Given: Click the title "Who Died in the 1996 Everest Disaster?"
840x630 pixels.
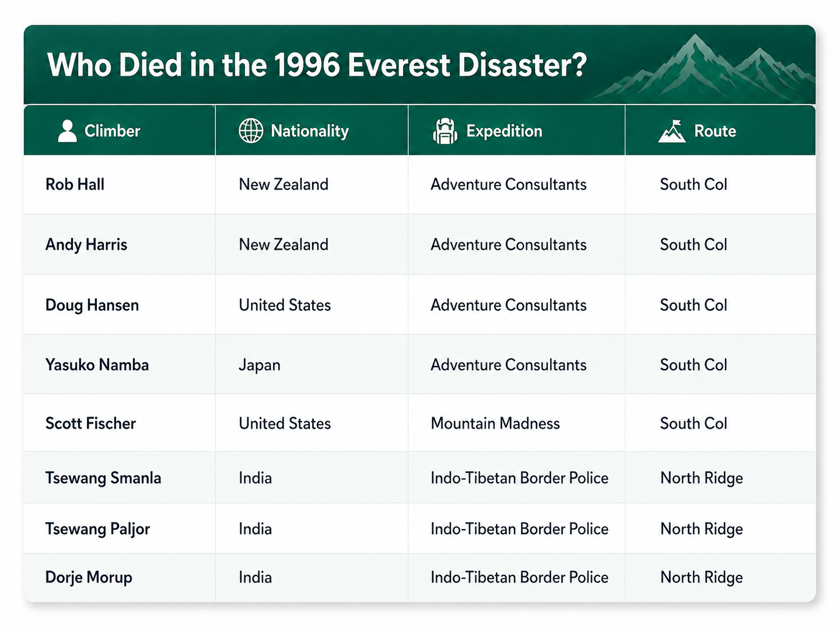Looking at the screenshot, I should [317, 64].
